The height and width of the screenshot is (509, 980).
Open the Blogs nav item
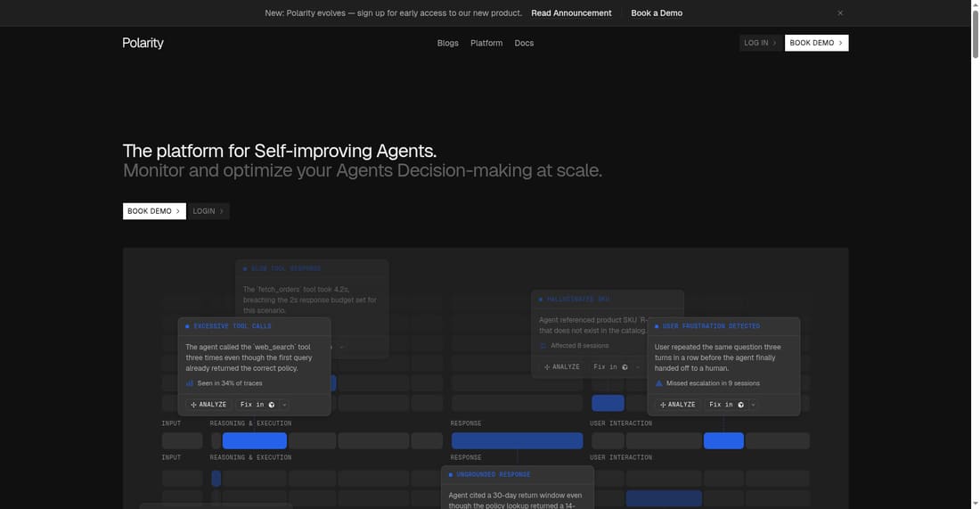[x=447, y=43]
